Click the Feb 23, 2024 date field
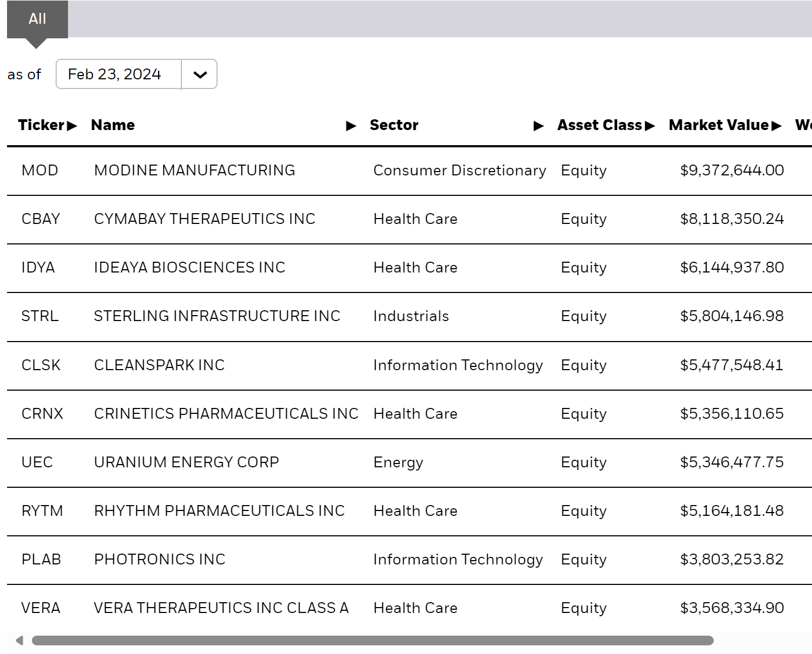Image resolution: width=812 pixels, height=654 pixels. coord(119,74)
